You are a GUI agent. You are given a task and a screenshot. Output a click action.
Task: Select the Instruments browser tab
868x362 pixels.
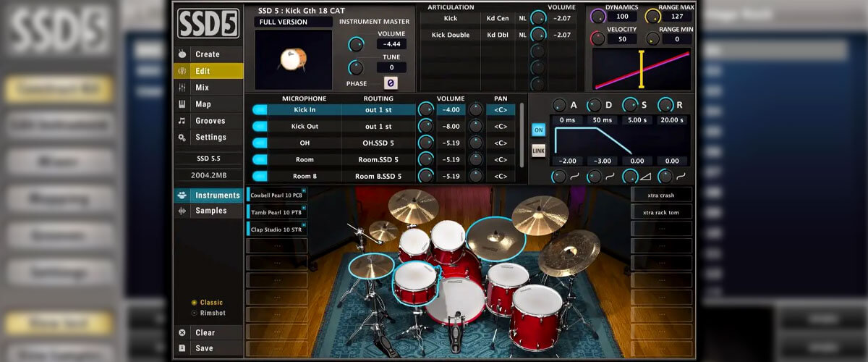point(208,195)
